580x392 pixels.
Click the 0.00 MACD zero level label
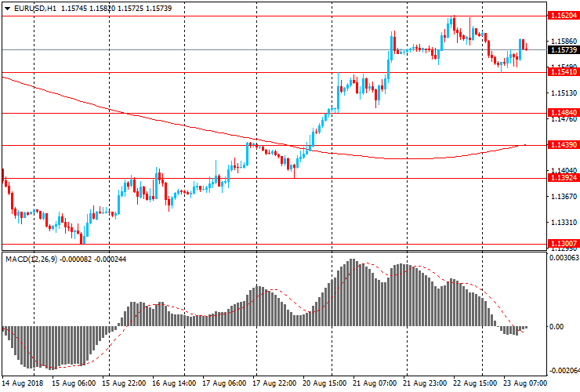click(556, 326)
